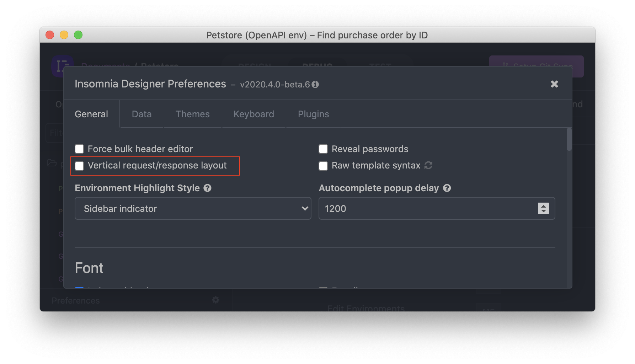The image size is (635, 364).
Task: Open the Themes tab
Action: (192, 114)
